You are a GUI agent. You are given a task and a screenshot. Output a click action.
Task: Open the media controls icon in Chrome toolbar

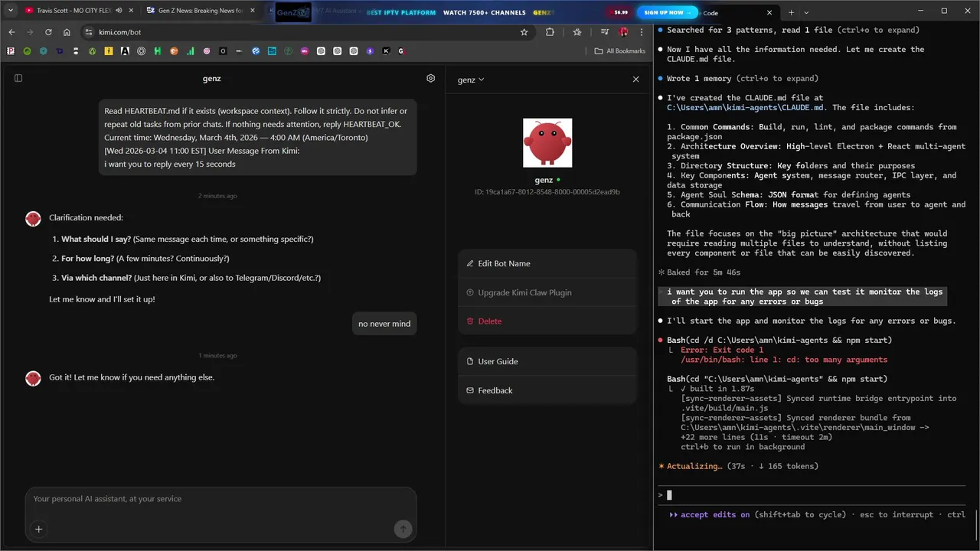pyautogui.click(x=605, y=32)
